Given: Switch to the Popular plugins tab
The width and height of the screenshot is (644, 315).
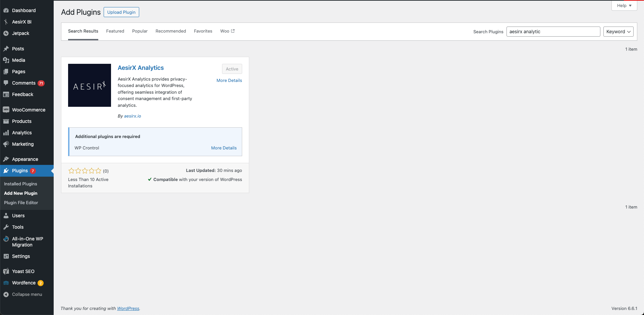Looking at the screenshot, I should click(140, 31).
